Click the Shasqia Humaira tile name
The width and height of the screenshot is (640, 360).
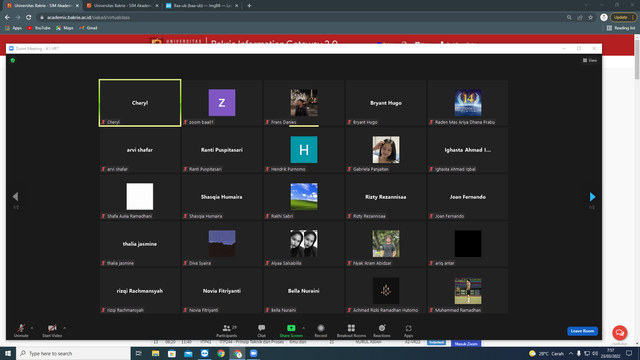(x=222, y=197)
